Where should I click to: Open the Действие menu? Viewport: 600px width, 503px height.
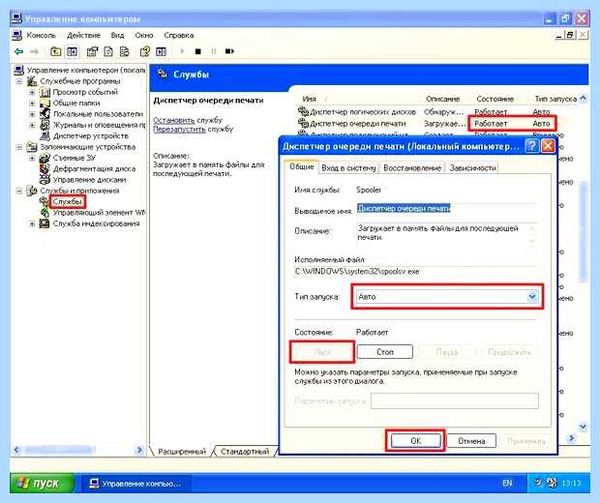click(83, 35)
